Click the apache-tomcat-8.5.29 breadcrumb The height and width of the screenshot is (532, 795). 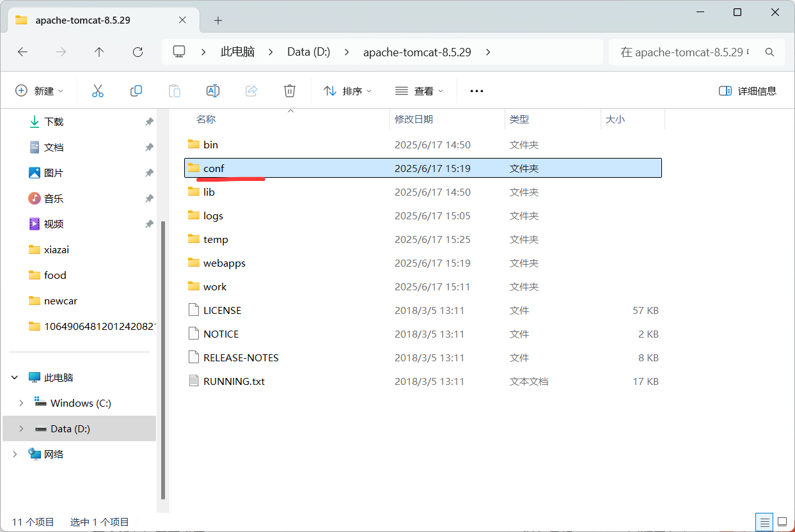[x=417, y=52]
